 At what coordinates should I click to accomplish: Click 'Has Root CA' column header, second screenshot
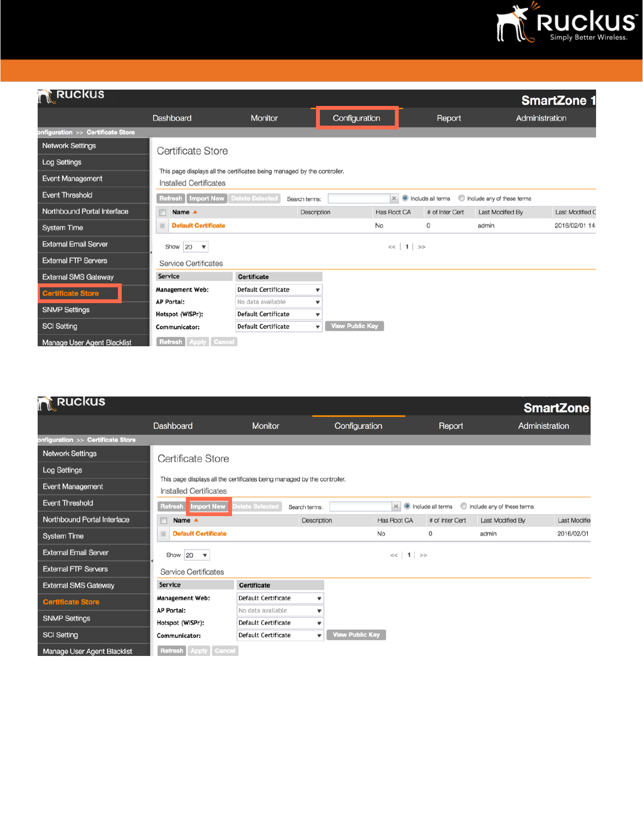(395, 520)
